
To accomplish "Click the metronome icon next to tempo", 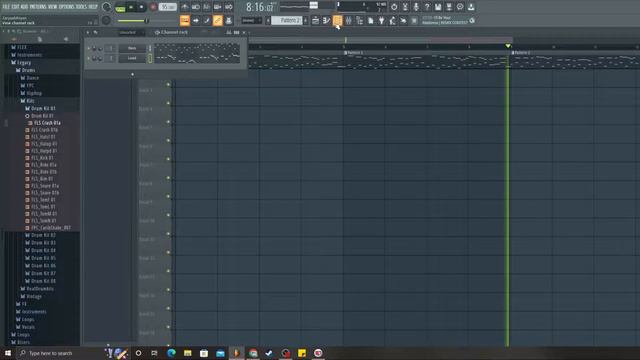I will tap(185, 7).
